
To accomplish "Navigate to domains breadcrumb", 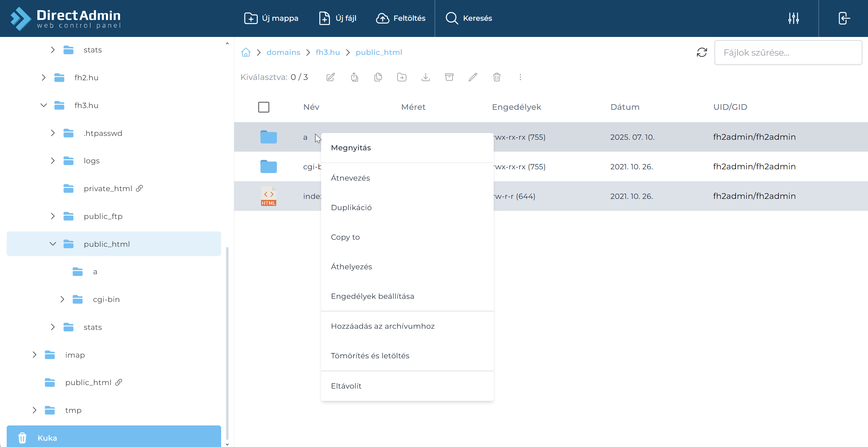I will coord(283,52).
